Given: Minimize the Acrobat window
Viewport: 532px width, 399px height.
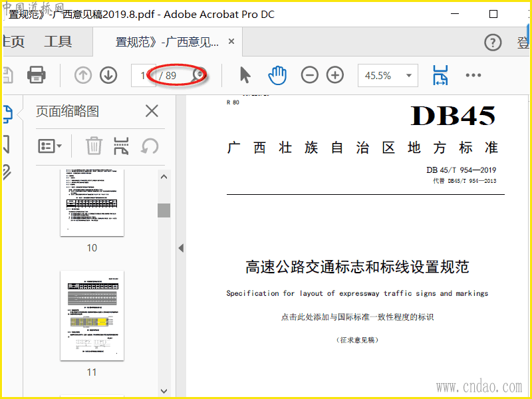Looking at the screenshot, I should (455, 14).
